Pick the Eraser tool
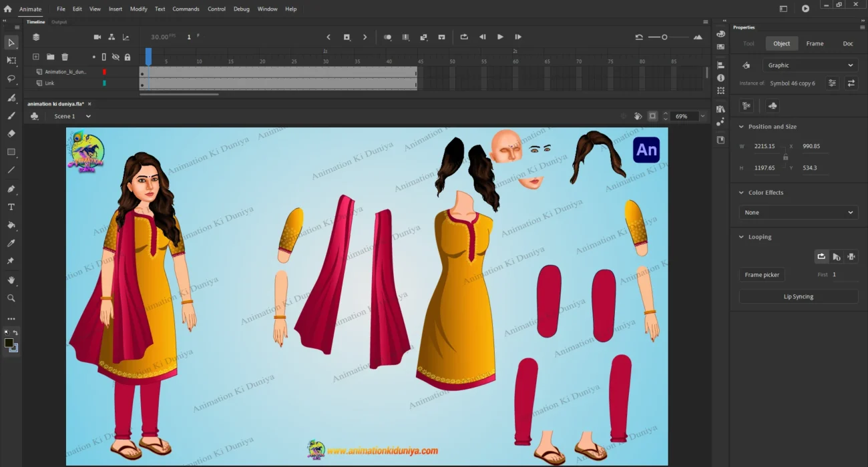This screenshot has width=868, height=467. click(11, 133)
